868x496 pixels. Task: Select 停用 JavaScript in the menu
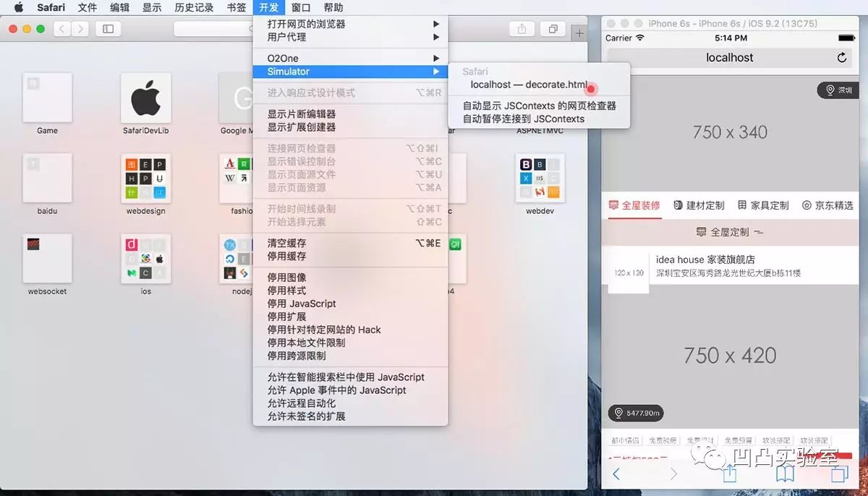(x=350, y=304)
